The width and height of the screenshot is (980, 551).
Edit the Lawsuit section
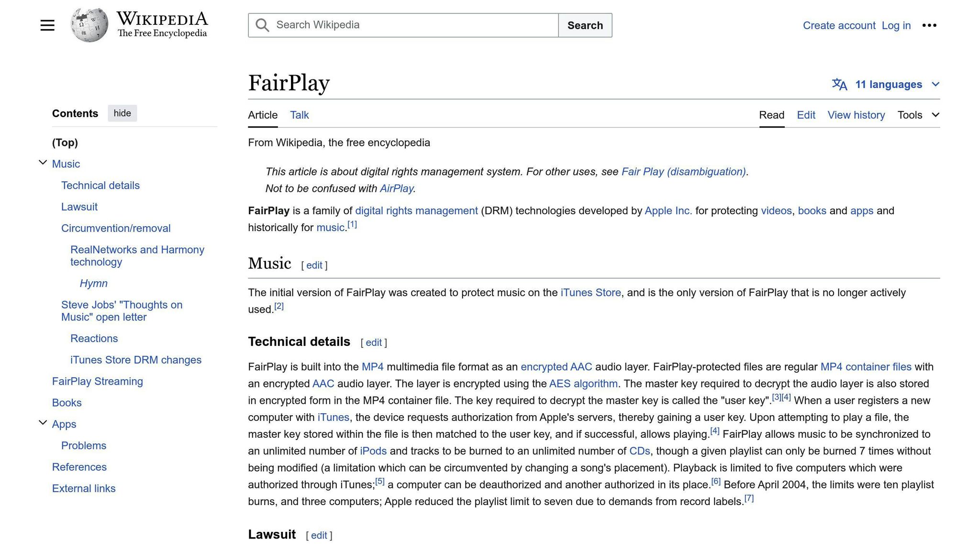(x=319, y=536)
